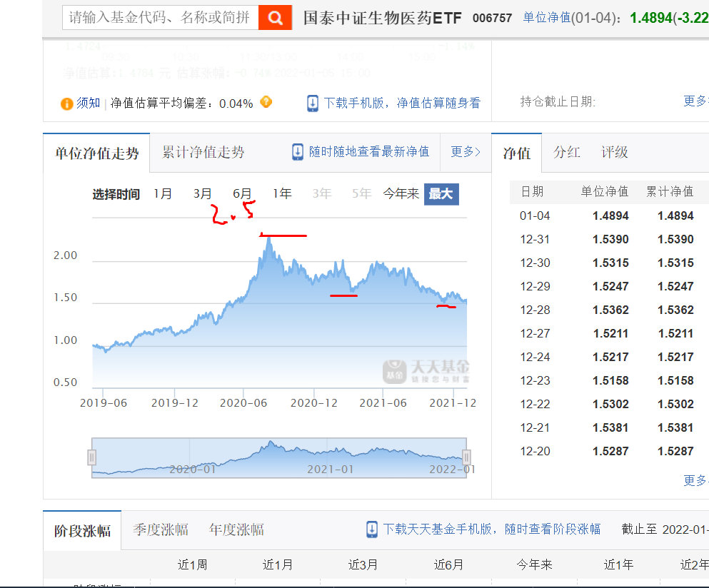Click the 单位净值 column header in table
Image resolution: width=709 pixels, height=588 pixels.
point(605,192)
